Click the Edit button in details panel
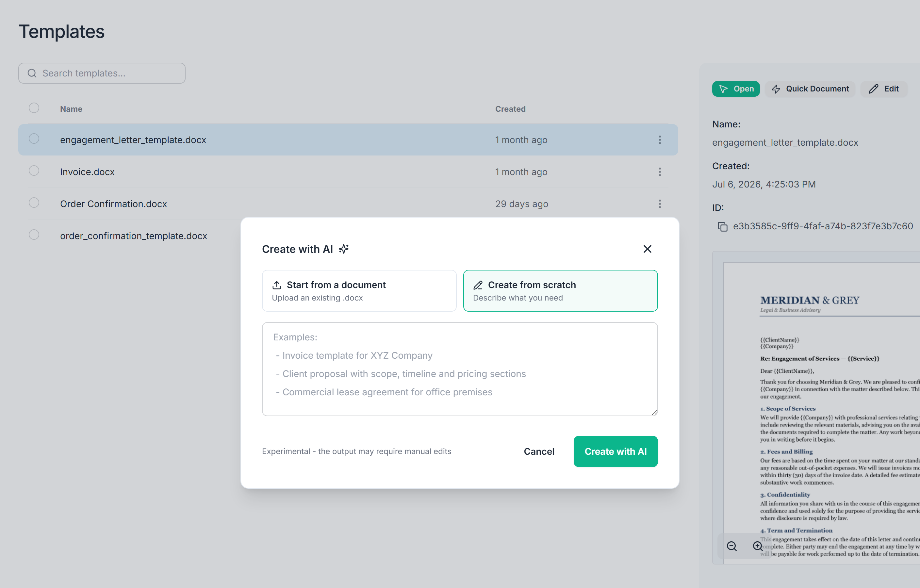920x588 pixels. (884, 89)
